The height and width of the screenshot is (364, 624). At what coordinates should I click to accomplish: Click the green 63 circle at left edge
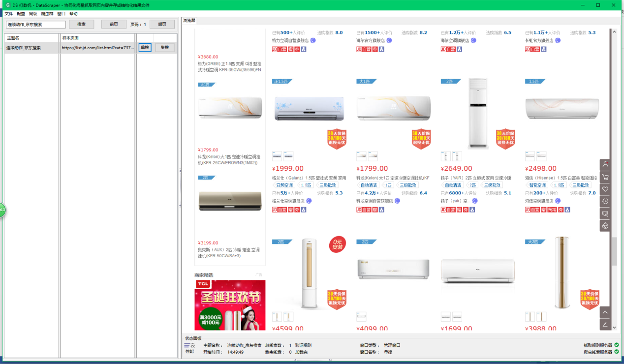[x=2, y=210]
